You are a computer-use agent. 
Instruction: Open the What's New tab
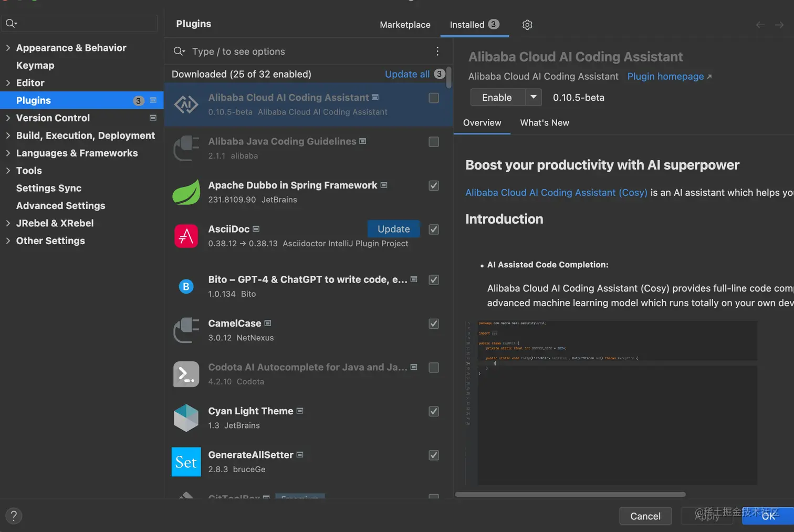(545, 122)
